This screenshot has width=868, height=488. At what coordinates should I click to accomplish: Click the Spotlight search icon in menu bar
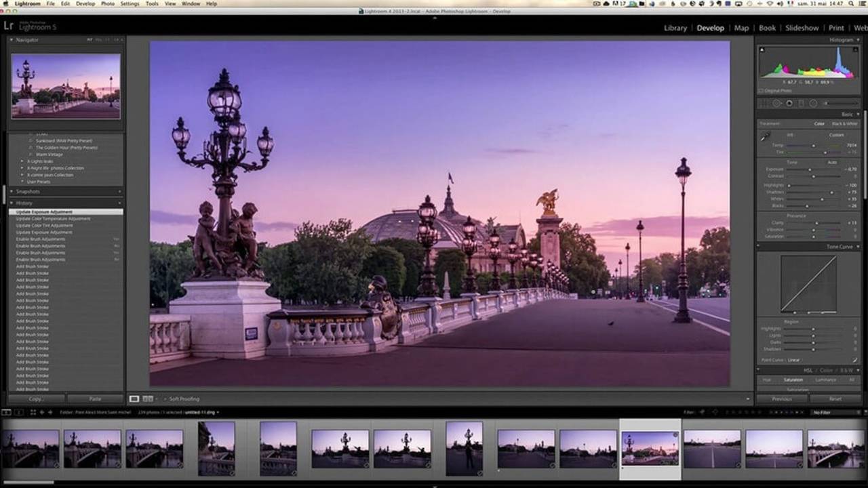tap(850, 3)
